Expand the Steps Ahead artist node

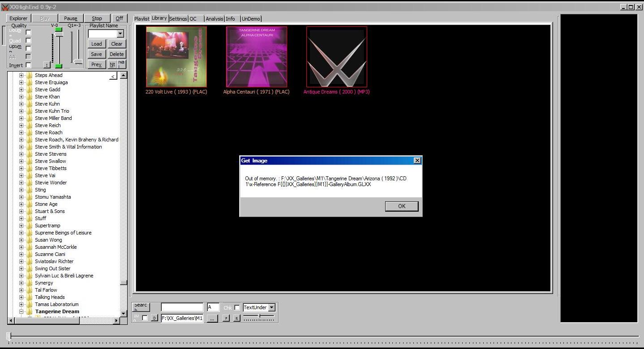21,75
